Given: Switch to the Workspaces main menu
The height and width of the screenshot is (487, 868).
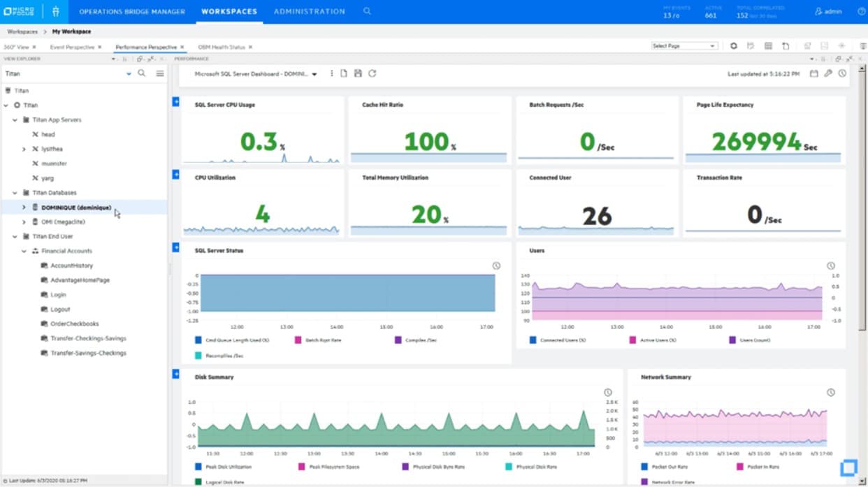Looking at the screenshot, I should [x=229, y=11].
